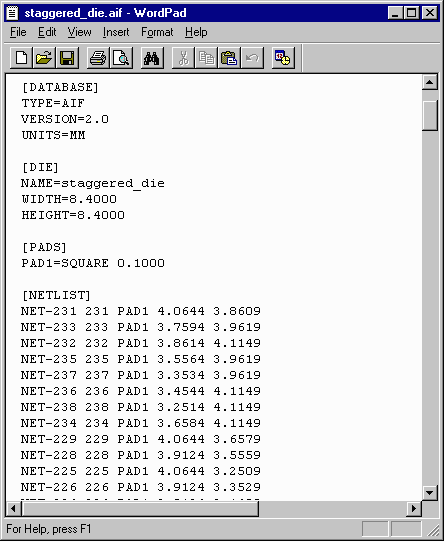Click the VERSION=2.0 line
Image resolution: width=445 pixels, height=542 pixels.
click(65, 119)
